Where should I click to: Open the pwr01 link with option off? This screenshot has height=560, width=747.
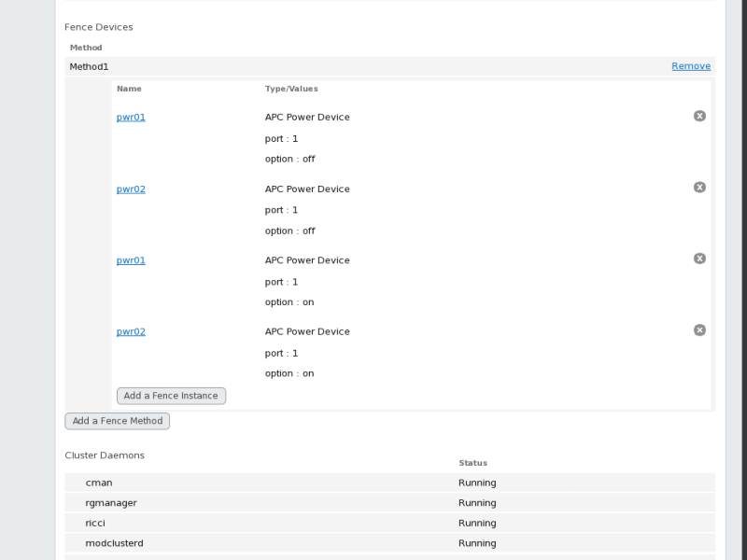(131, 118)
